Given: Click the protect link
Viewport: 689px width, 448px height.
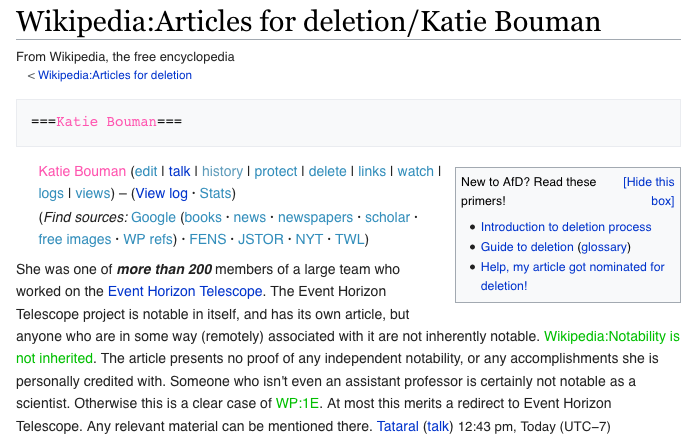Looking at the screenshot, I should pos(276,171).
